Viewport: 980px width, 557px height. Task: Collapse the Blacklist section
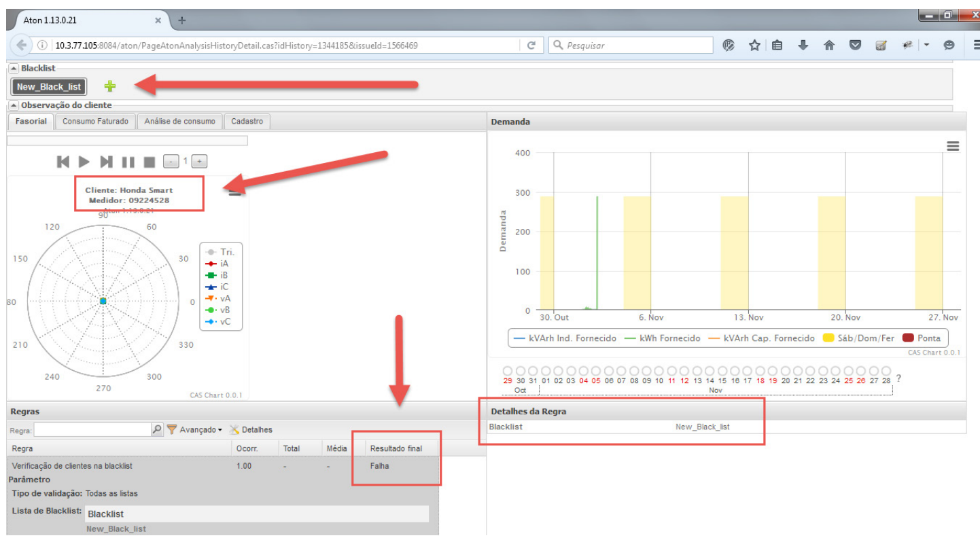(14, 68)
